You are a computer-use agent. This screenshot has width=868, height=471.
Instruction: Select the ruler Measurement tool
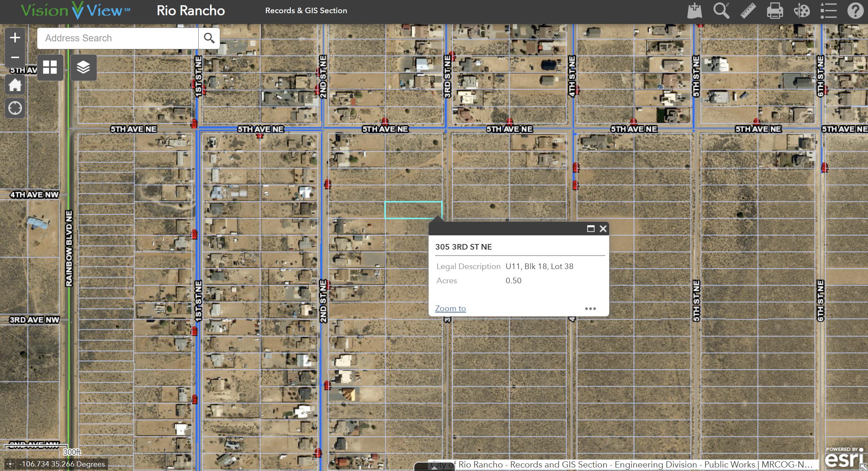(x=748, y=11)
